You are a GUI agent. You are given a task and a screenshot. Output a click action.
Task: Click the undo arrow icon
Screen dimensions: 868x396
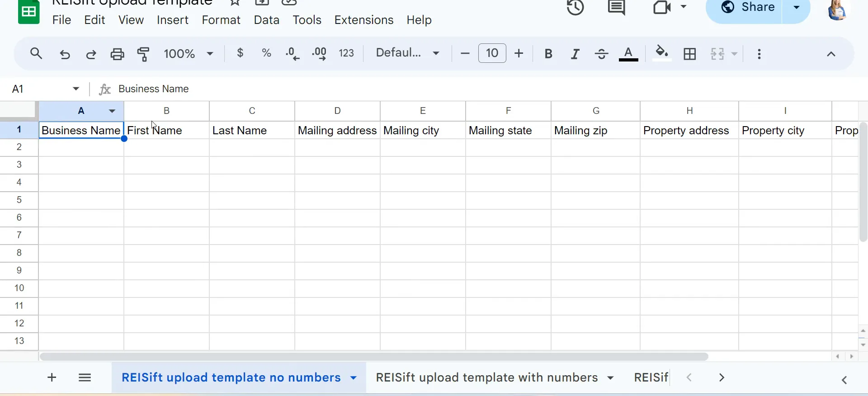coord(65,54)
